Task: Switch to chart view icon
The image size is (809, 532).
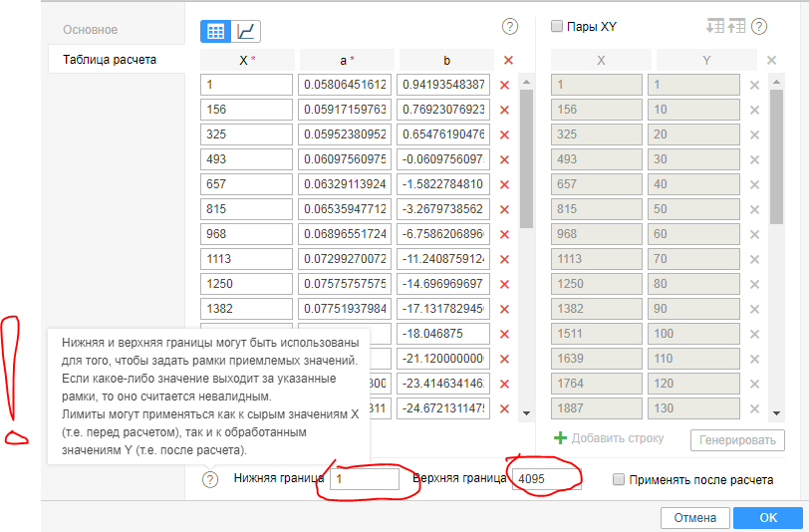Action: pos(246,31)
